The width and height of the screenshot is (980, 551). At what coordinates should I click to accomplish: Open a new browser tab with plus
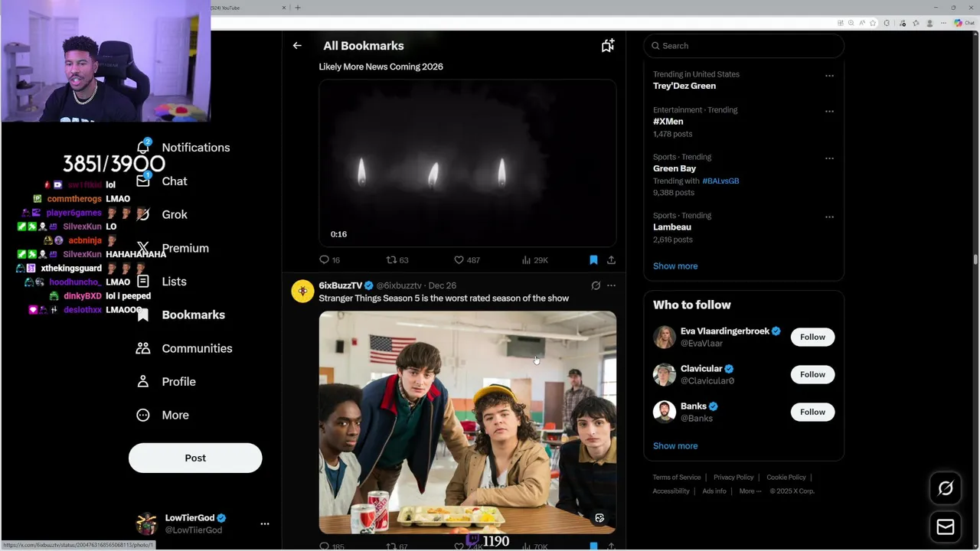pyautogui.click(x=298, y=8)
